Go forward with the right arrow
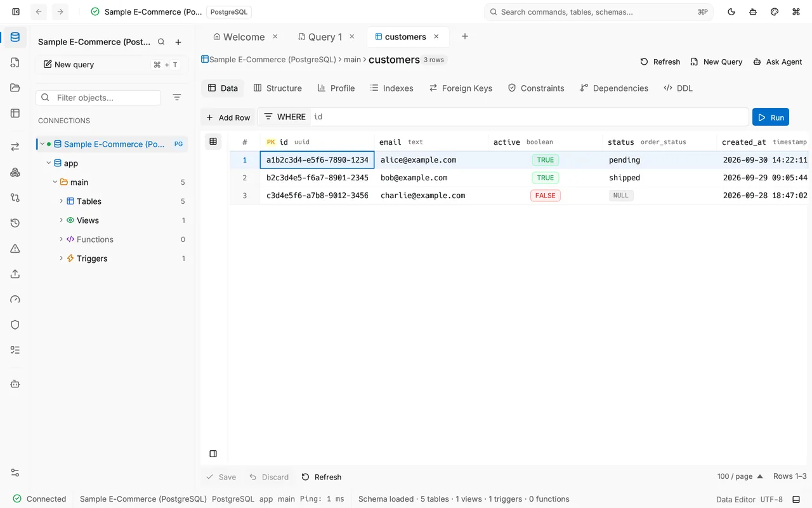The image size is (812, 508). (60, 11)
